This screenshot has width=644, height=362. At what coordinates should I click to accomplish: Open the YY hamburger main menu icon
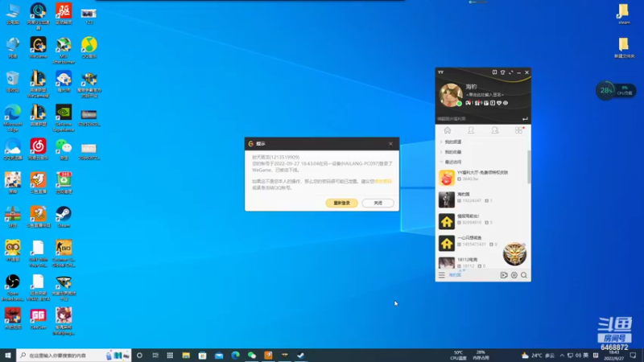(441, 275)
